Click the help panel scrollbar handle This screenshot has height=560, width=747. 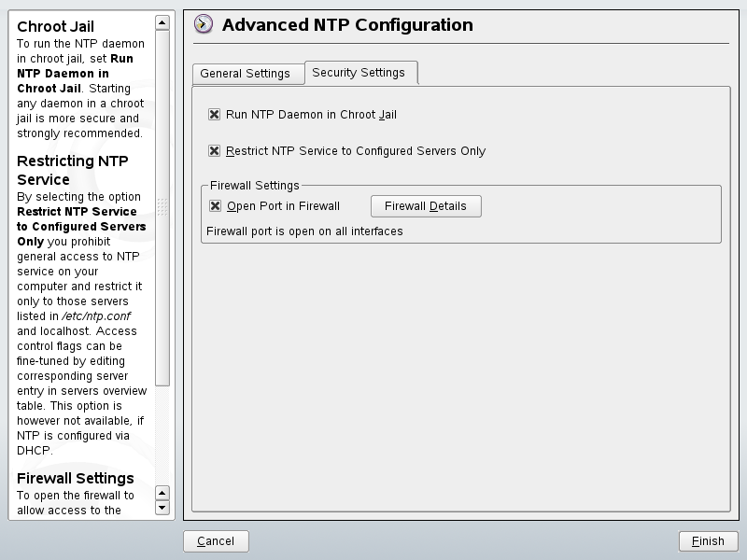click(x=162, y=207)
